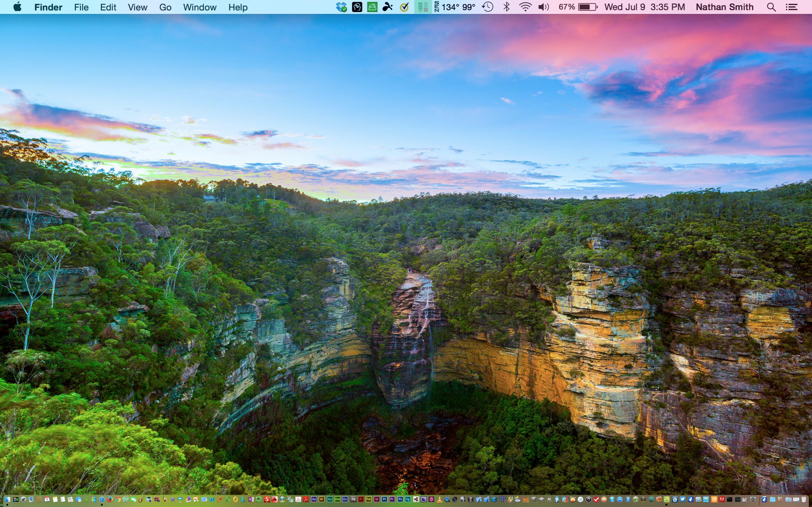Open Firefox from the Dock
The image size is (812, 507).
point(110,500)
